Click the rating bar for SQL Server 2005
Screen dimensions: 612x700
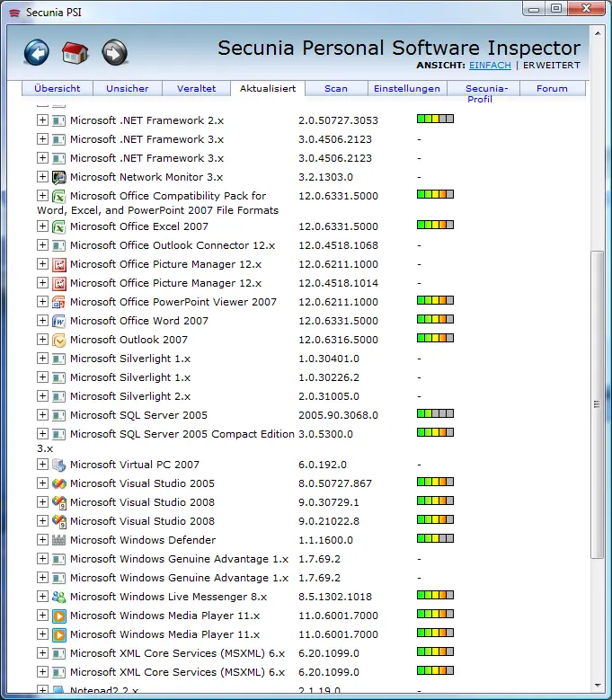point(435,413)
